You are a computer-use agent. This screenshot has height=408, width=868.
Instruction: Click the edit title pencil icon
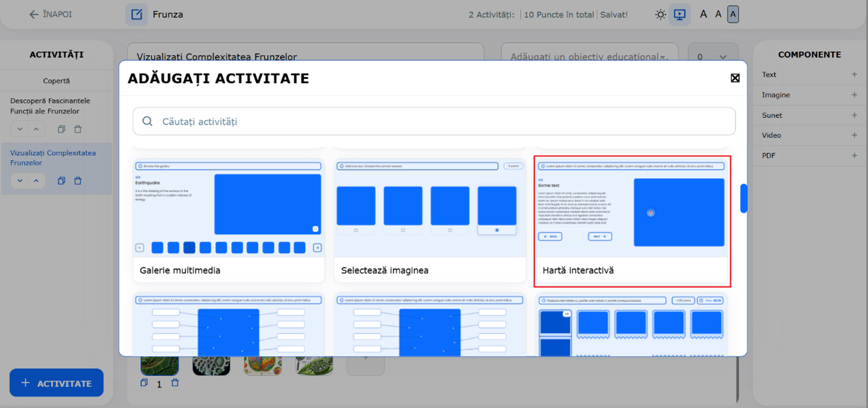point(137,15)
